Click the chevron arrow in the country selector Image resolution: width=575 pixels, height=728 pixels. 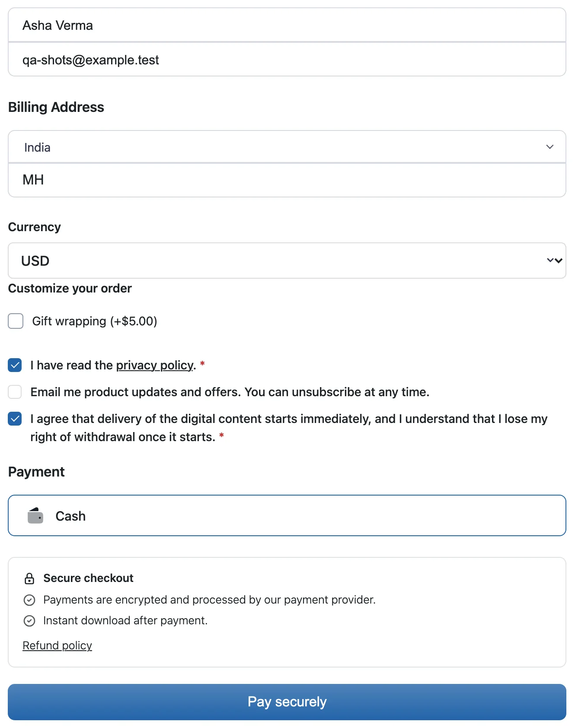point(550,147)
